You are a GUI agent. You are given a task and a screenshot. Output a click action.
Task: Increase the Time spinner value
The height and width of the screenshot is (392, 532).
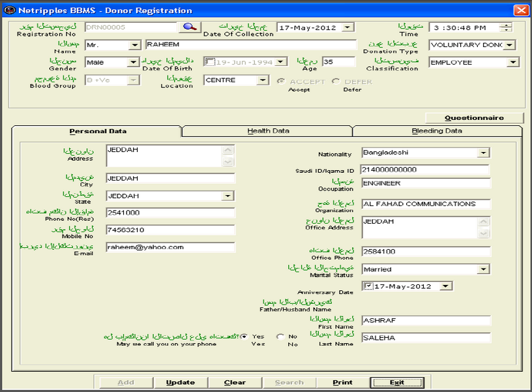pyautogui.click(x=506, y=25)
